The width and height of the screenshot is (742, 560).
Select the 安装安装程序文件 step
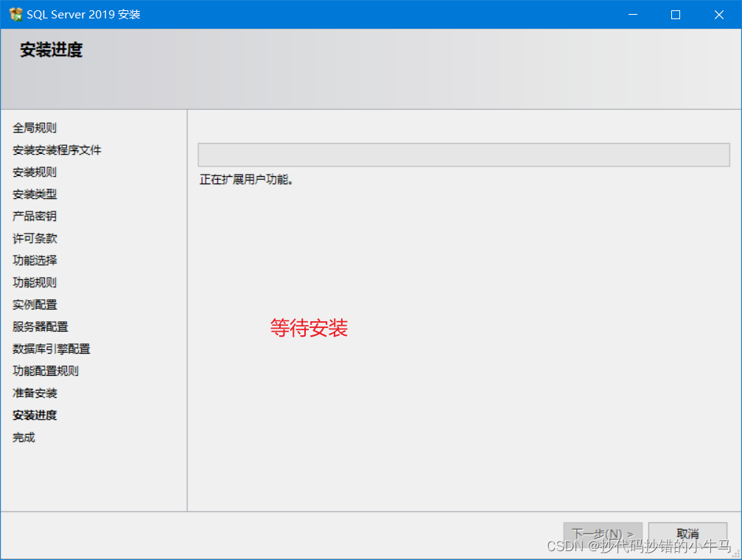(x=57, y=150)
